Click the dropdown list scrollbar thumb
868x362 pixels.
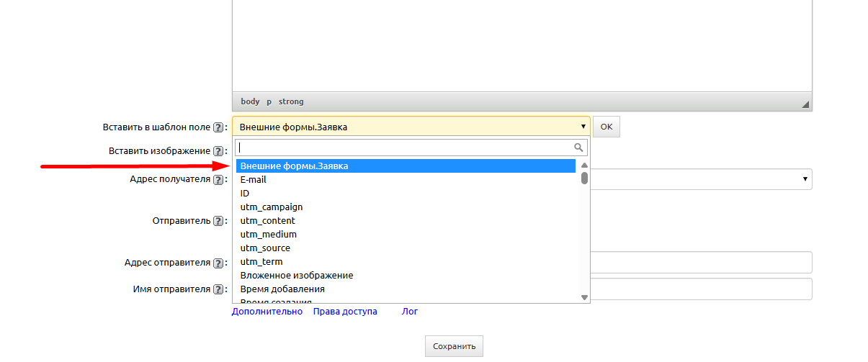(584, 178)
